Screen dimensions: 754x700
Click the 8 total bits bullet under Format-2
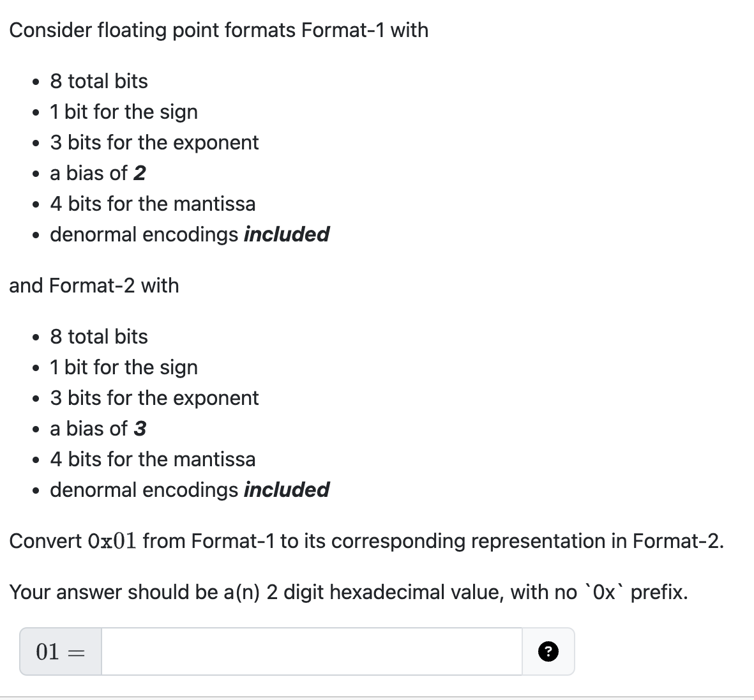[x=98, y=337]
